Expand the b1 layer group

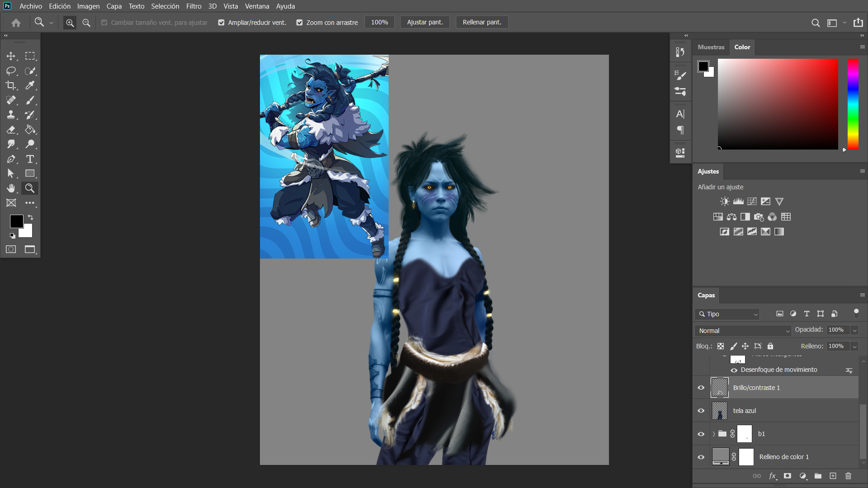pyautogui.click(x=713, y=434)
